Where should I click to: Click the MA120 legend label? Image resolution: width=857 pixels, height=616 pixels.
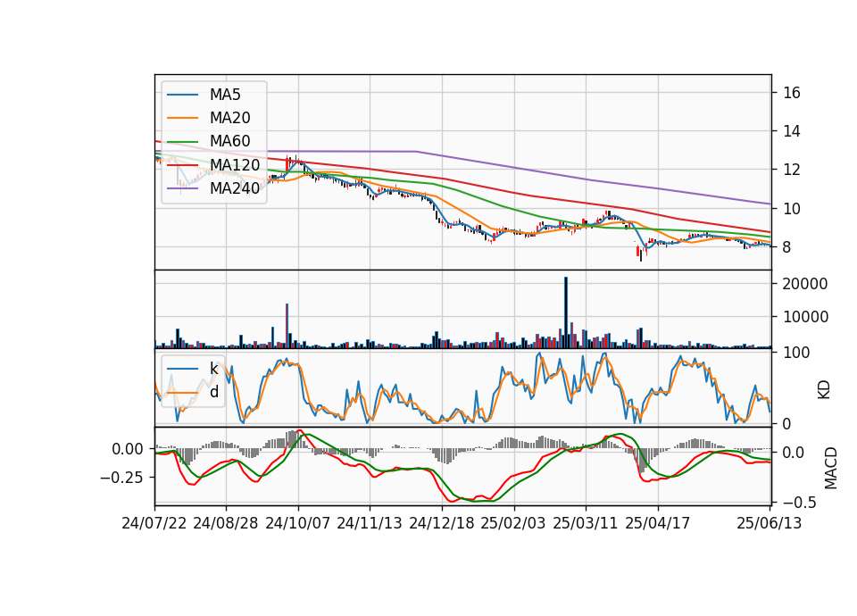pos(235,164)
